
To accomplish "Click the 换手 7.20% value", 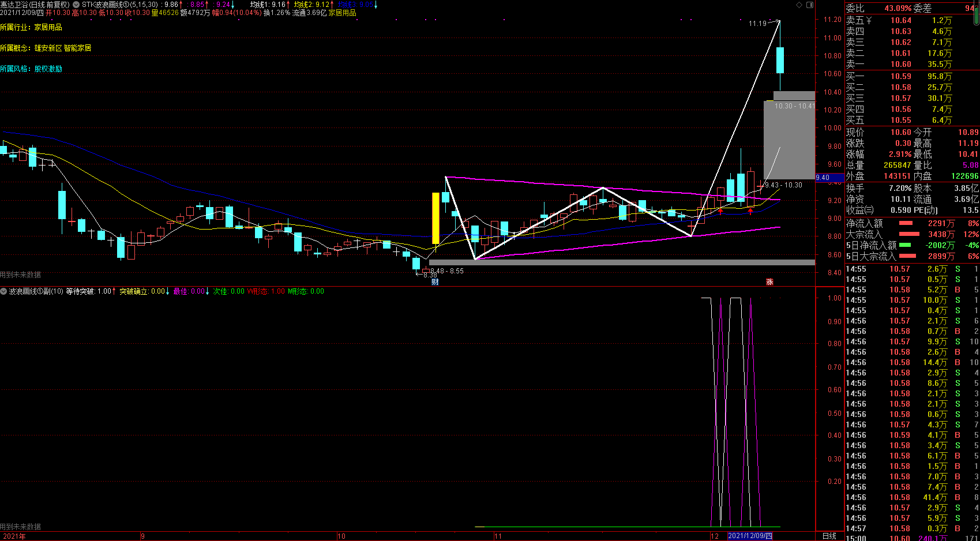I will pyautogui.click(x=900, y=189).
